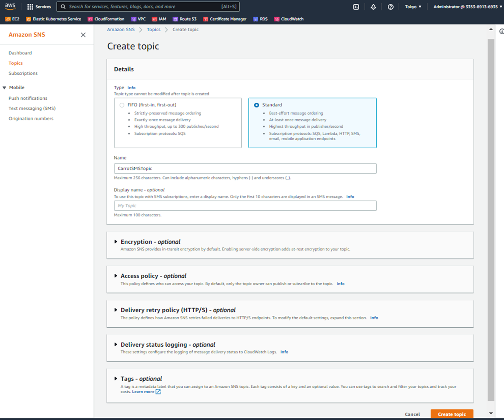Open the IAM shortcut
Viewport: 504px width, 420px height.
tap(159, 19)
